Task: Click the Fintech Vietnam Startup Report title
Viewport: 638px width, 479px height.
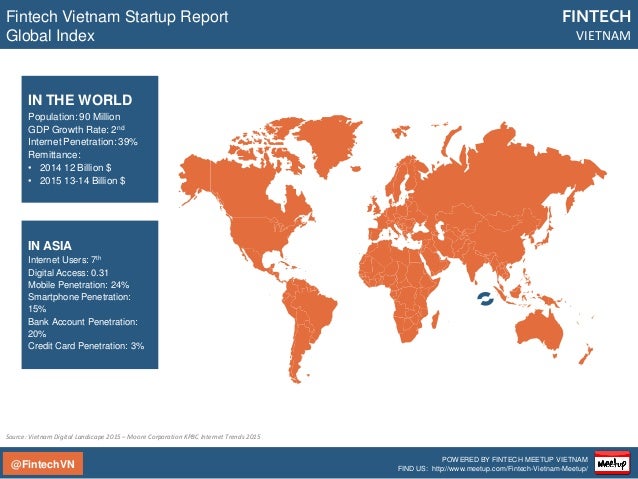Action: pos(117,17)
